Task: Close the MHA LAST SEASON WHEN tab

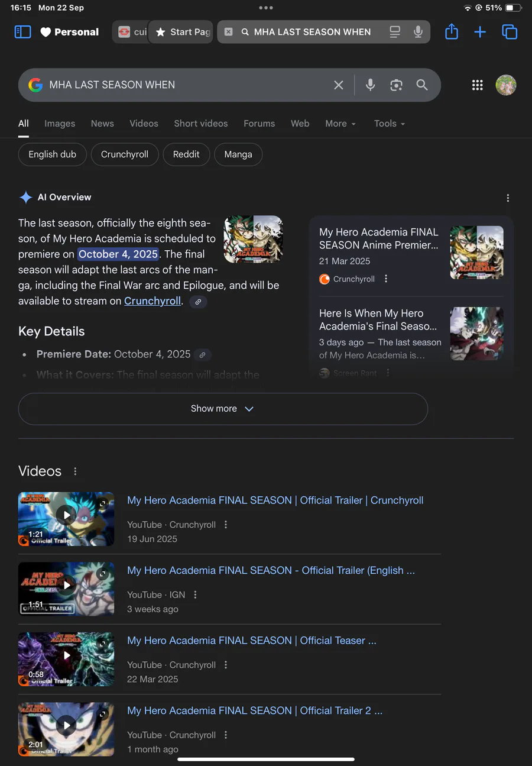Action: (229, 32)
